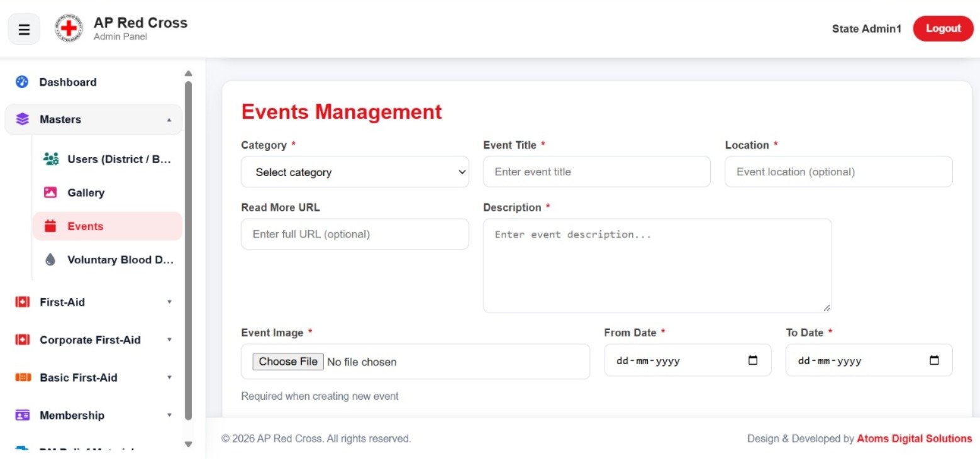Click the Description text area
This screenshot has height=459, width=980.
click(x=657, y=265)
